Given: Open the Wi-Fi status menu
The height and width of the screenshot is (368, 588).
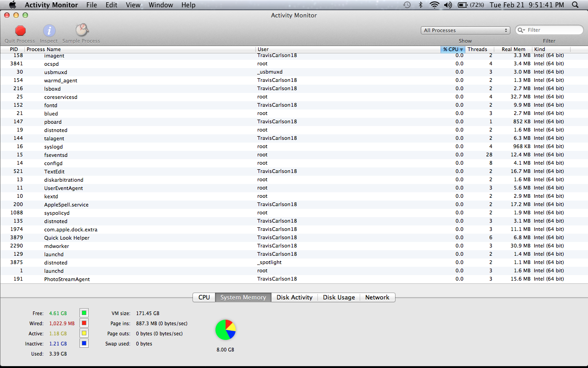Looking at the screenshot, I should [x=434, y=5].
